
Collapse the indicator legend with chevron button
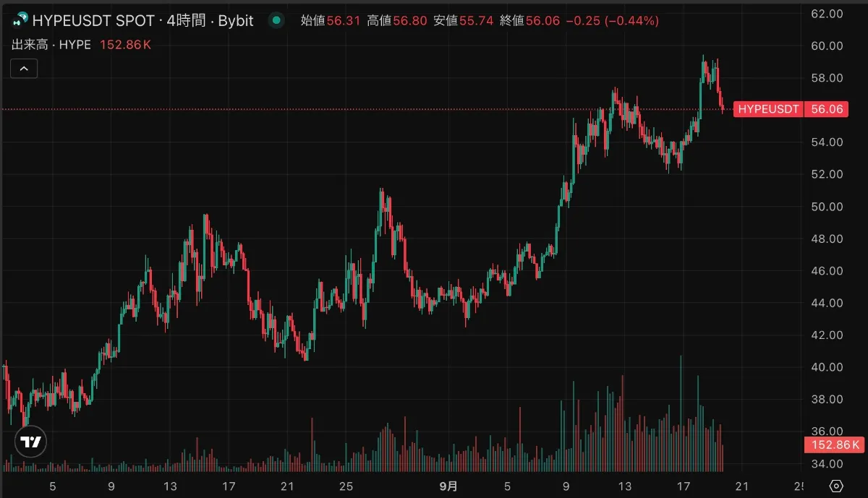point(24,69)
